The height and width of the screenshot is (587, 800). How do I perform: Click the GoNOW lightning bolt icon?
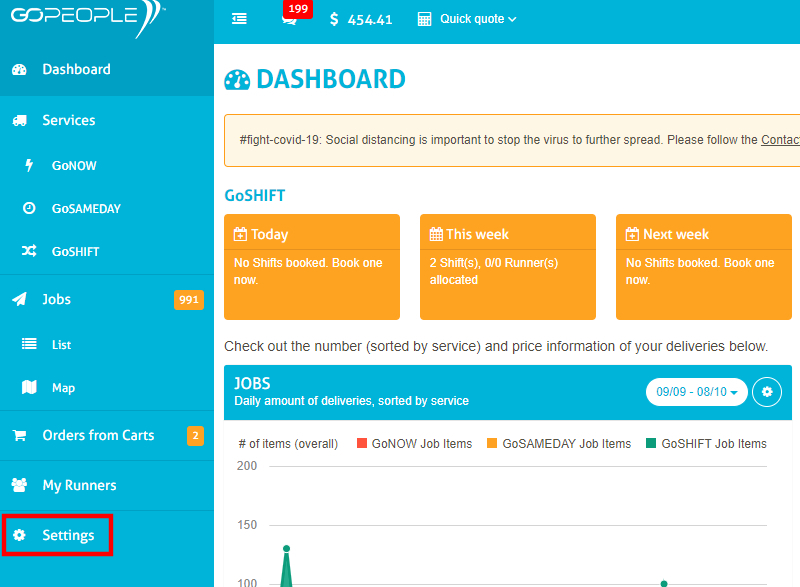point(29,165)
